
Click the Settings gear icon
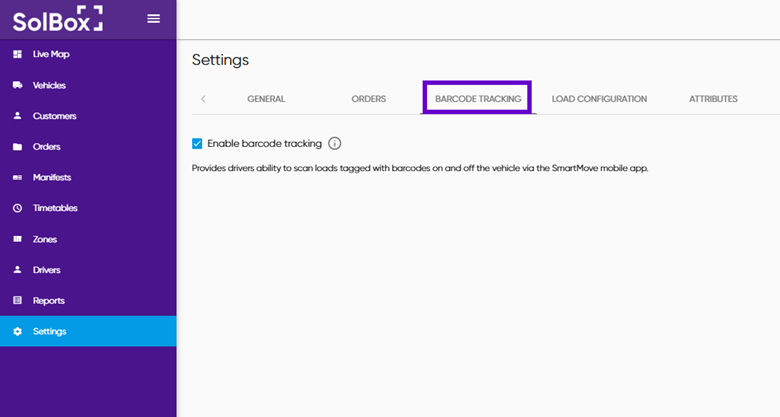(17, 331)
